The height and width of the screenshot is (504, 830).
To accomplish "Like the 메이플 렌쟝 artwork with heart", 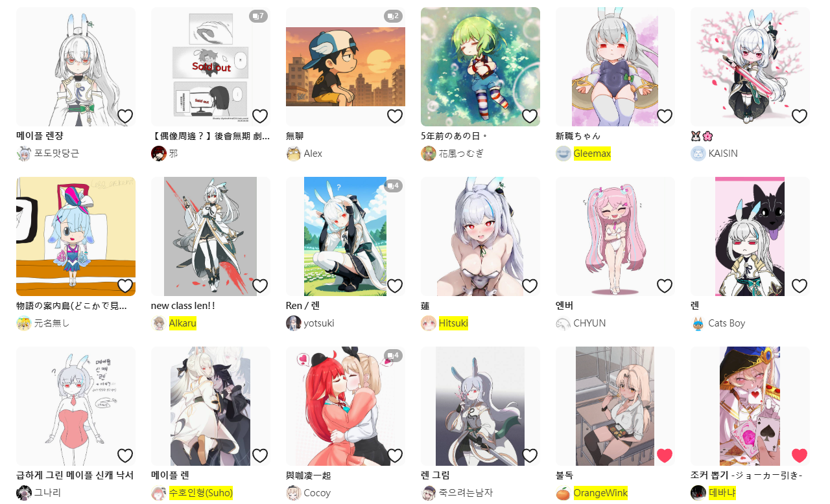I will tap(125, 116).
